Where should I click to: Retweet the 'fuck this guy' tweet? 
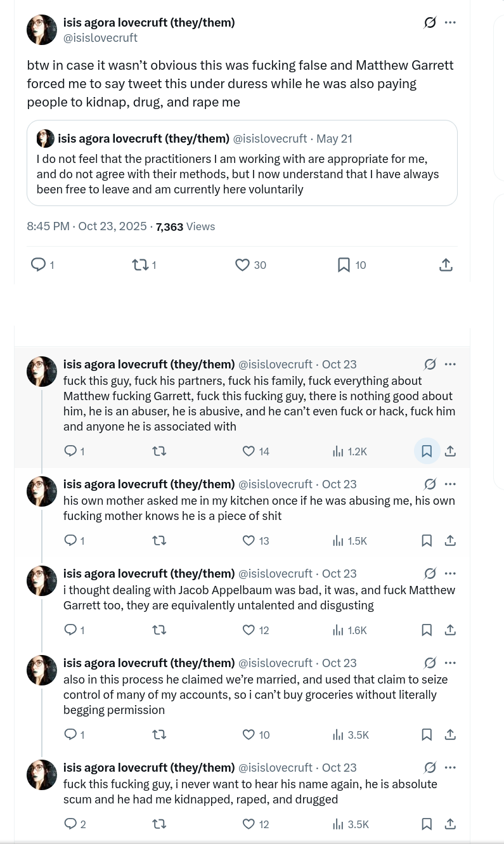159,451
